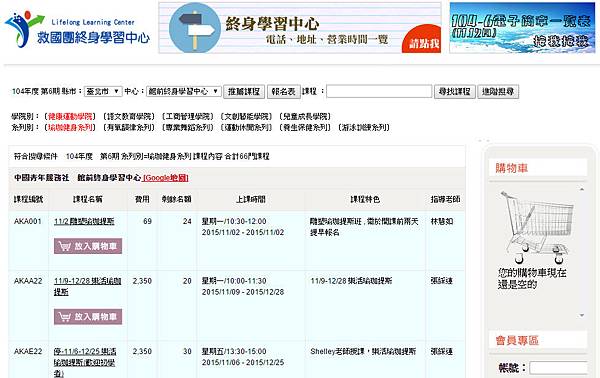Open the 11/2 雕塑瑜珈提斯 course link
This screenshot has height=378, width=600.
[x=84, y=221]
